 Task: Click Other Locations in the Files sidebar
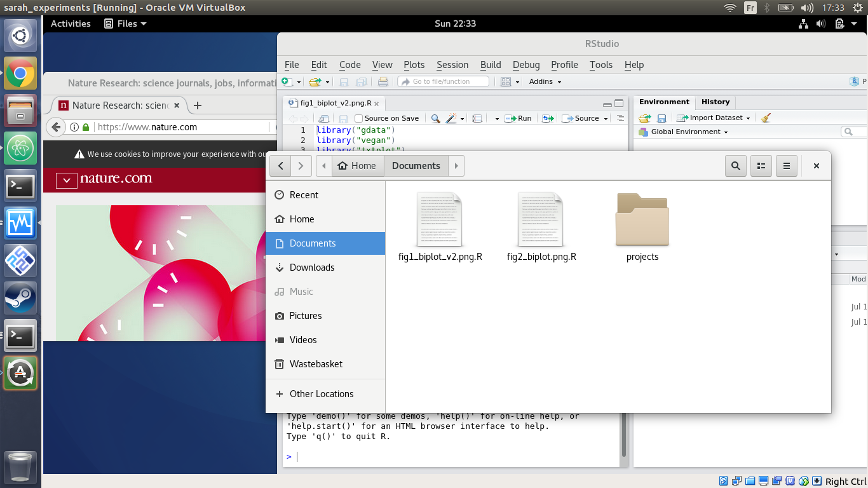pos(325,394)
